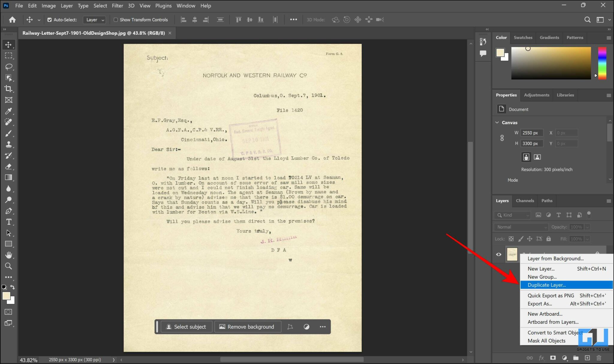The width and height of the screenshot is (614, 364).
Task: Toggle the Auto-Select checkbox
Action: 50,20
